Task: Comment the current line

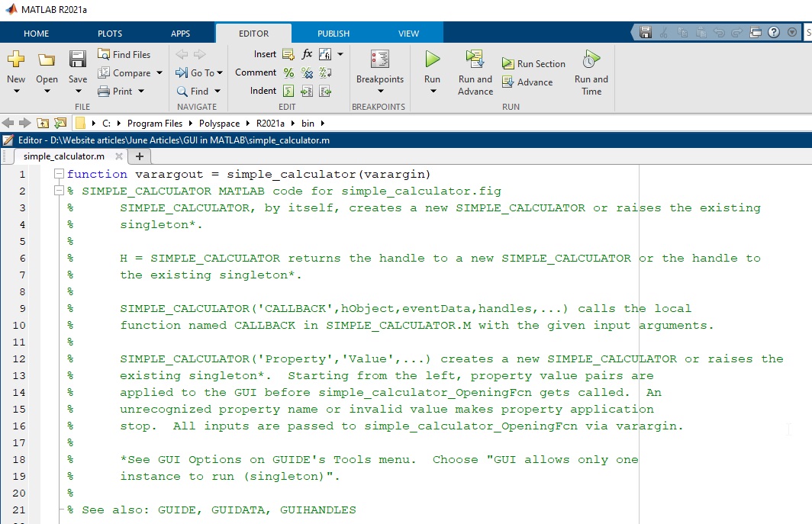Action: 290,72
